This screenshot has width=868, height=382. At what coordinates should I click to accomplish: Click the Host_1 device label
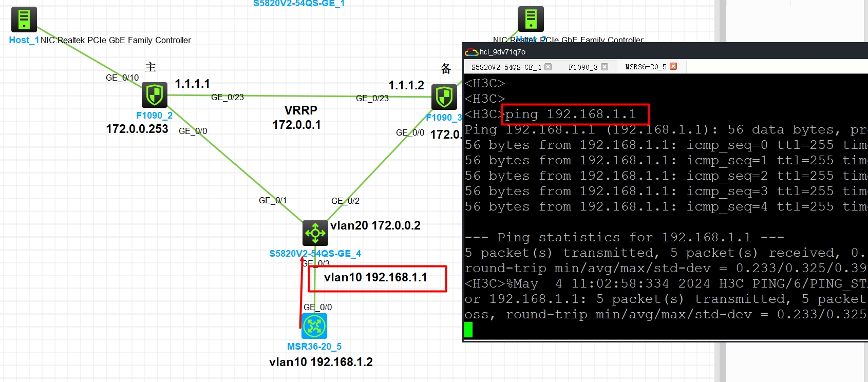(x=24, y=40)
